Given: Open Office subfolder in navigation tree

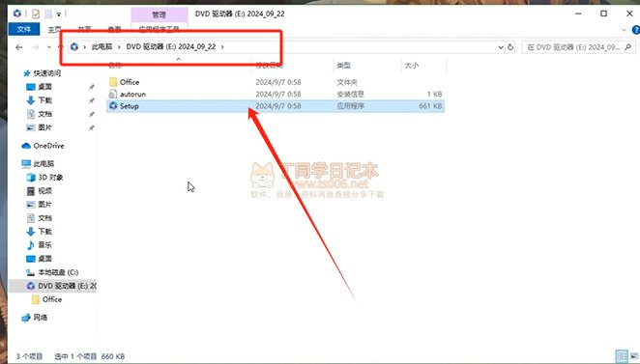Looking at the screenshot, I should pos(52,299).
